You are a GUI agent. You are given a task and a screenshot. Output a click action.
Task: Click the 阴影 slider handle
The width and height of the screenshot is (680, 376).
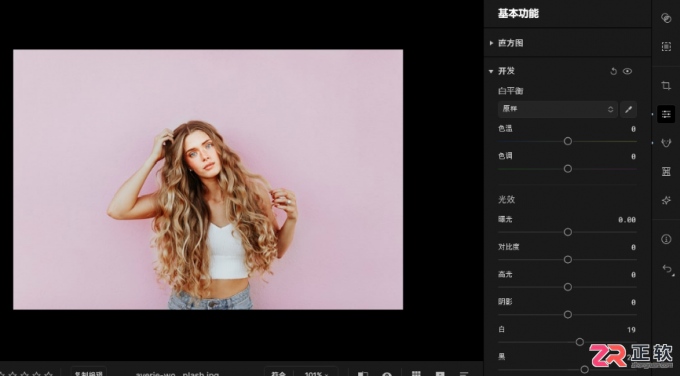tap(568, 314)
